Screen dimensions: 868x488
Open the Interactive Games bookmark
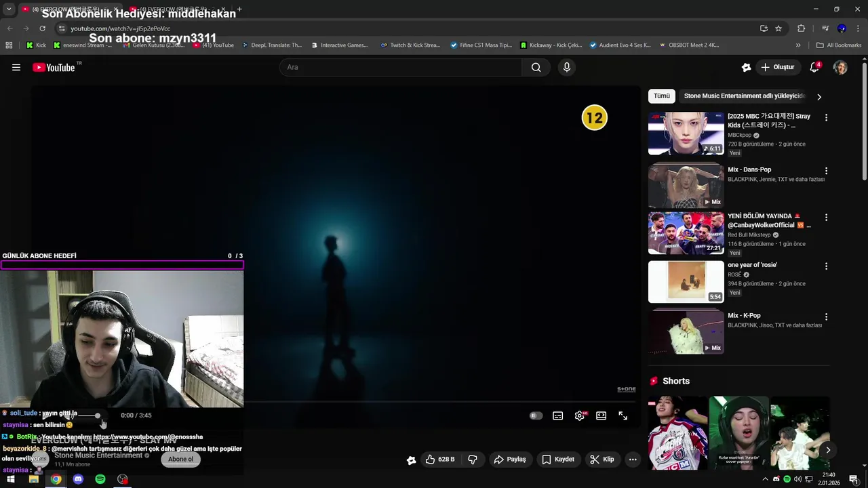point(340,45)
